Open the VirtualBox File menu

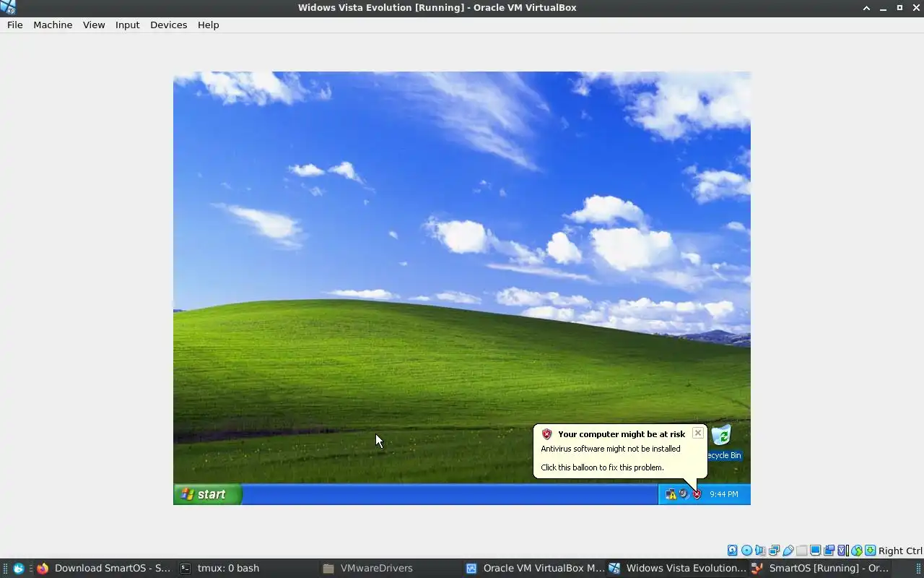[x=14, y=25]
